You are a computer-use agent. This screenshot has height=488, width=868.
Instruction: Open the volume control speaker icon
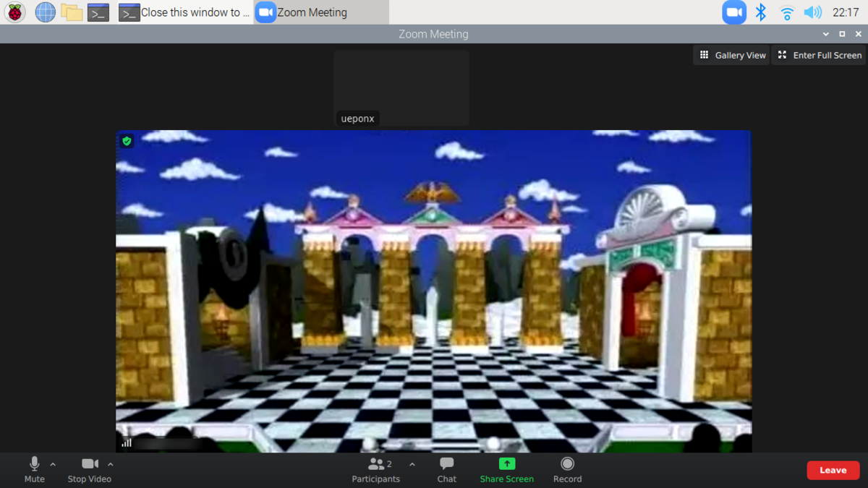(813, 12)
